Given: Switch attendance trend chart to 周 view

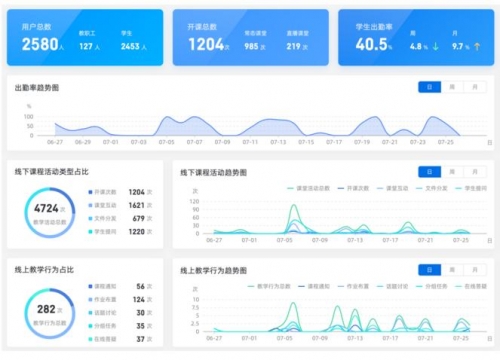Looking at the screenshot, I should (x=452, y=87).
